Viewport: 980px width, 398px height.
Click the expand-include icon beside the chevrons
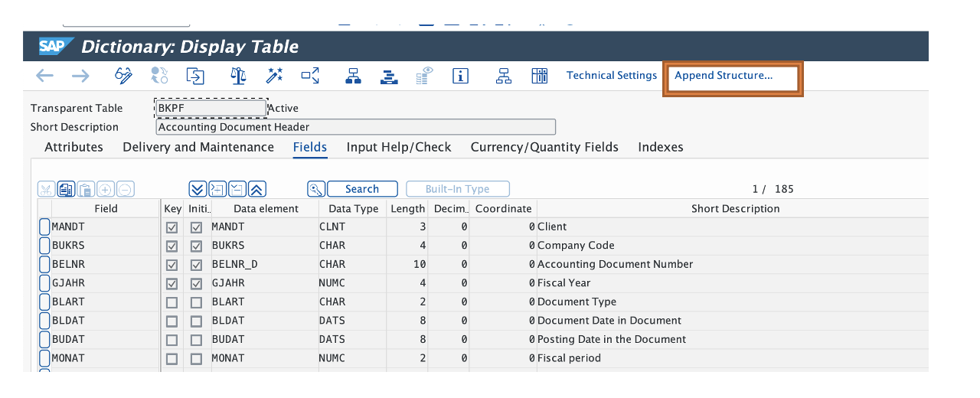pyautogui.click(x=217, y=189)
